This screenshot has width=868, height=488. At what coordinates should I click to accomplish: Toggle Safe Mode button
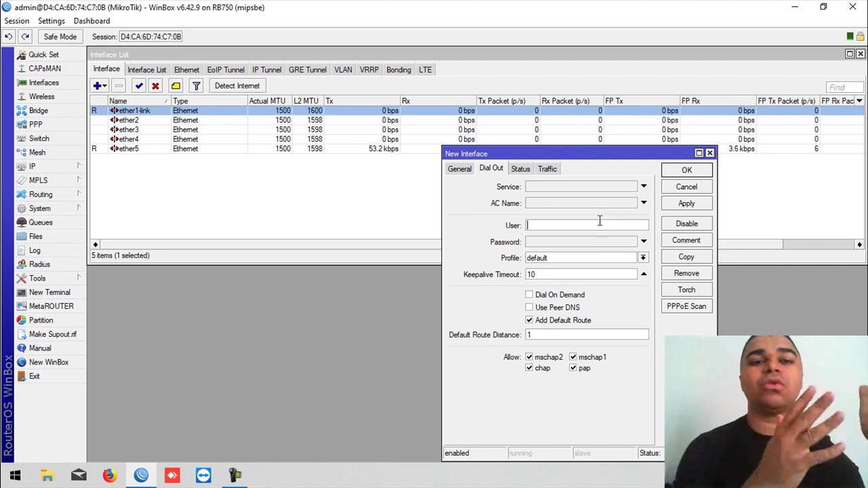coord(60,37)
